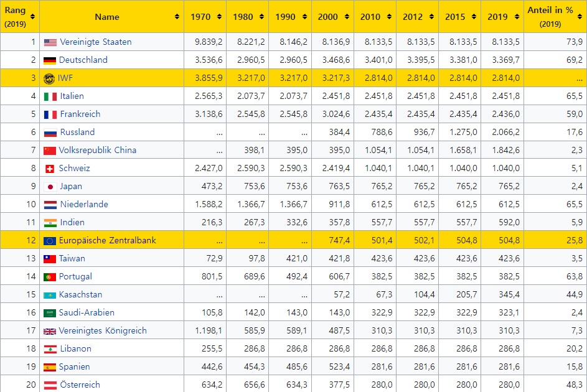Sort by 1980 column arrows

pyautogui.click(x=261, y=16)
